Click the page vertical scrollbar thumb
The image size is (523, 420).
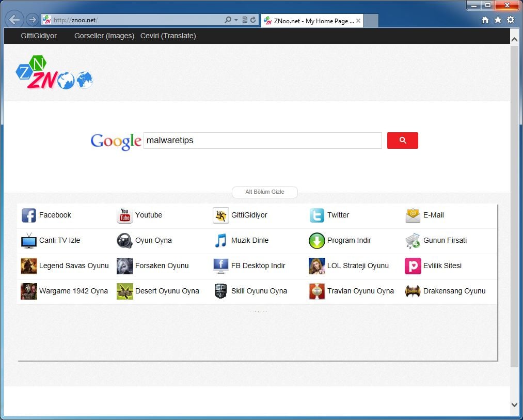(x=514, y=206)
